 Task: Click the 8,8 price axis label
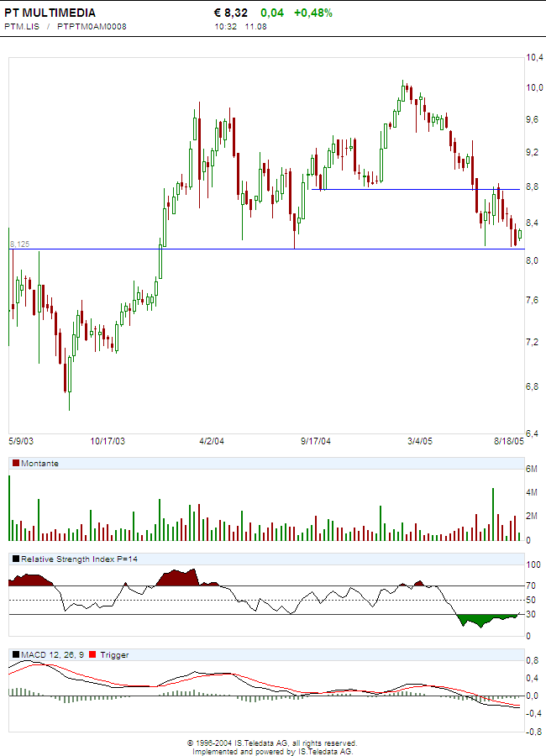(x=533, y=186)
